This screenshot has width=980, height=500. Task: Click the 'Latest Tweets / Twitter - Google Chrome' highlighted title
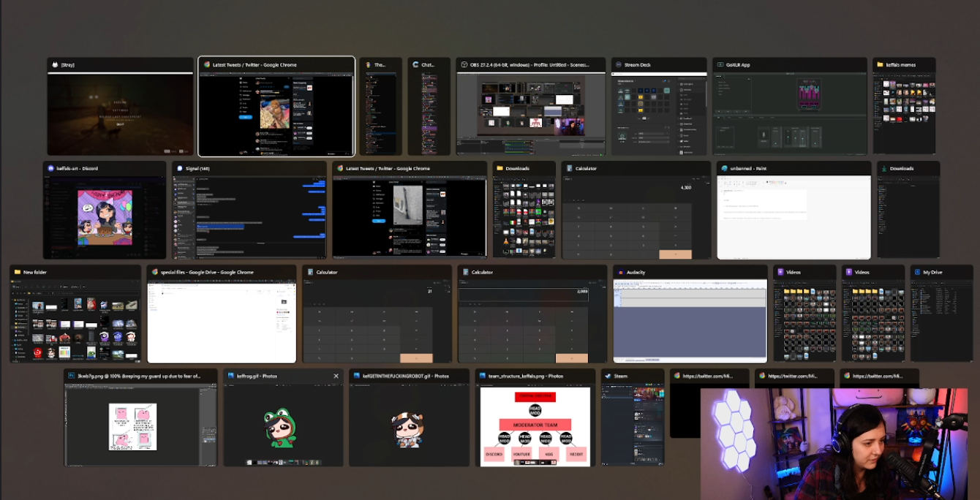(x=255, y=65)
